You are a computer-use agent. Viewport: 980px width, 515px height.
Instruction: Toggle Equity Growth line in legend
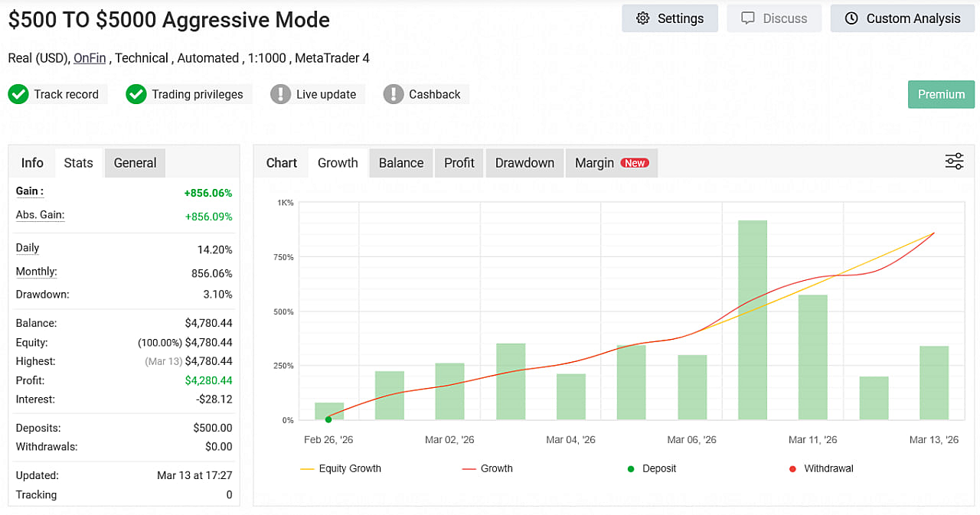[x=341, y=468]
